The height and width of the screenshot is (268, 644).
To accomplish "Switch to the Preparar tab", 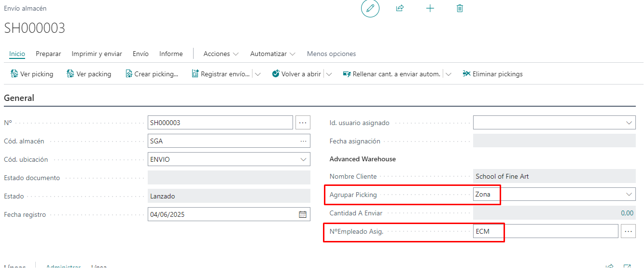I will click(x=48, y=54).
